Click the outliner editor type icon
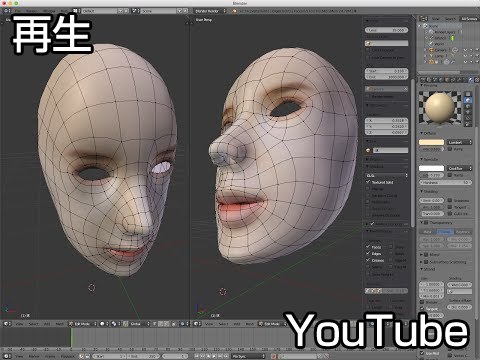 coord(423,18)
